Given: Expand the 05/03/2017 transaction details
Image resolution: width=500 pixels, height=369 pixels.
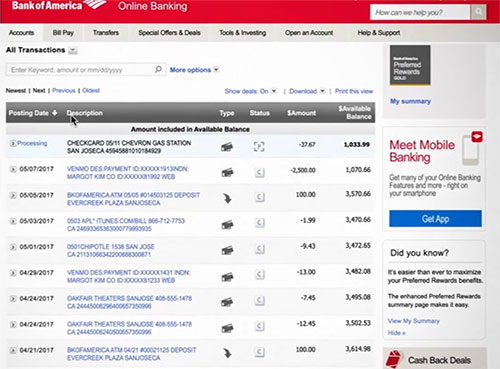Looking at the screenshot, I should point(13,221).
